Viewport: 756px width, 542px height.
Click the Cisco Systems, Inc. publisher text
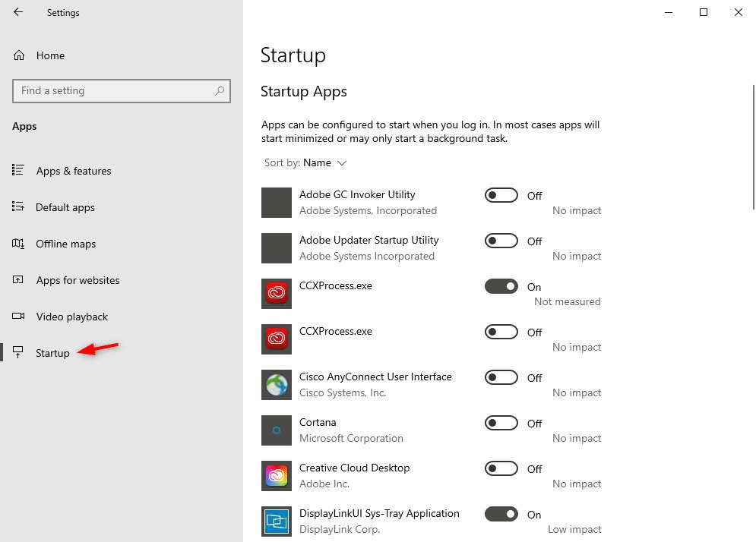click(343, 392)
